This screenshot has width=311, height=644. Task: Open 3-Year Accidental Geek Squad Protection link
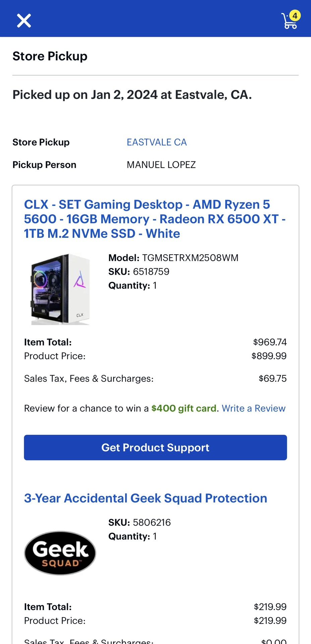[145, 498]
